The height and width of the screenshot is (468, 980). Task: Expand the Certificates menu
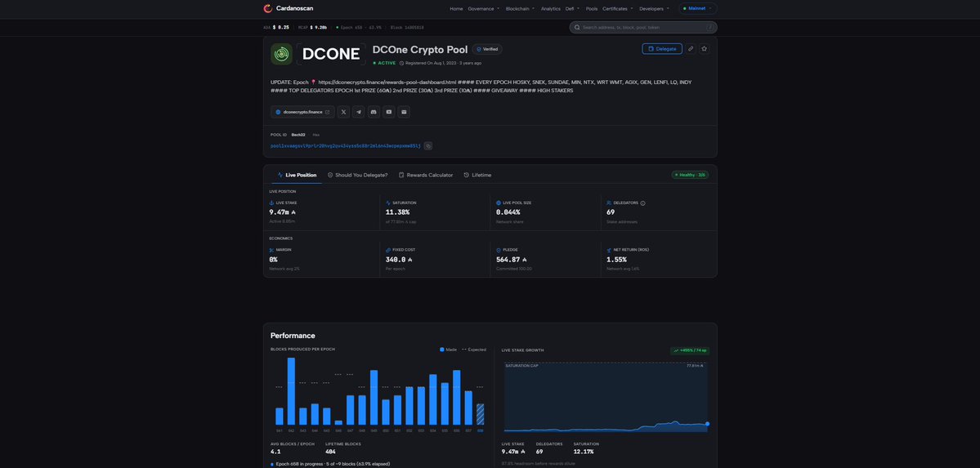(x=617, y=9)
